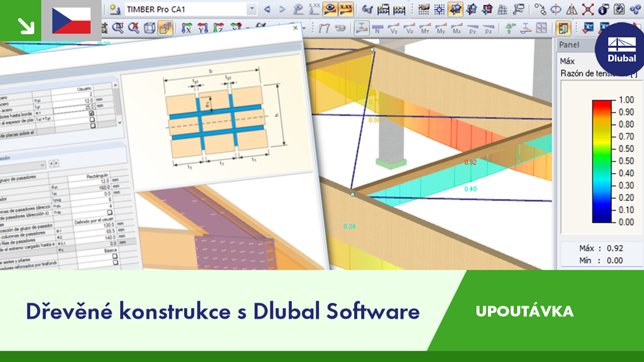Image resolution: width=644 pixels, height=362 pixels.
Task: Click the 12.0 mm value in tpl row
Action: [89, 101]
